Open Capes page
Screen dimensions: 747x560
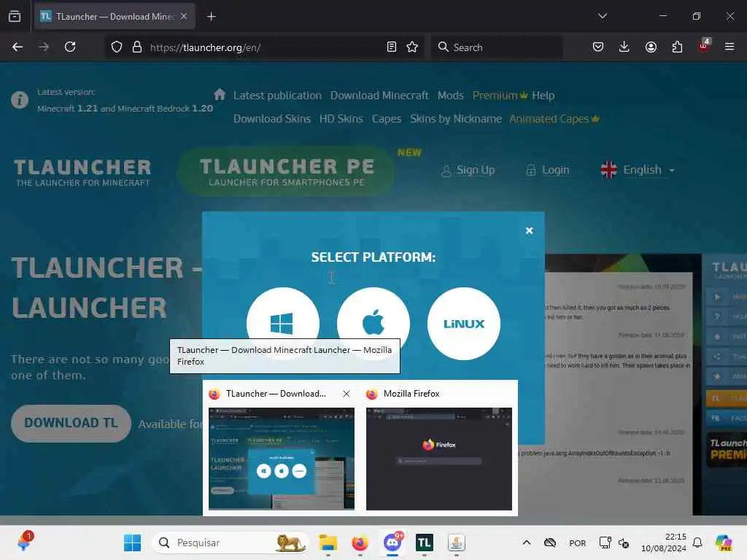(387, 119)
